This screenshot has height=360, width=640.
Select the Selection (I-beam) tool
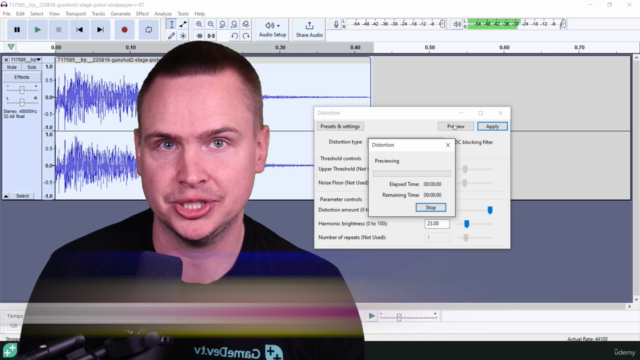coord(171,24)
